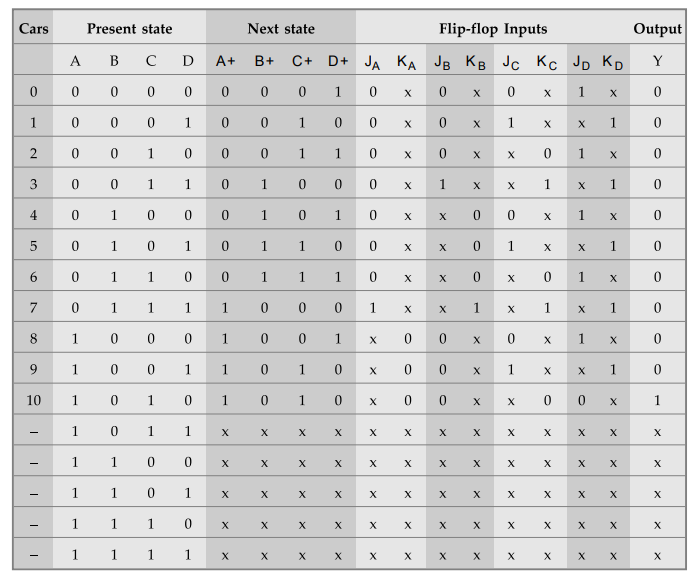Screen dimensions: 693x579
Task: Select the JB flip-flop input header
Action: (442, 62)
